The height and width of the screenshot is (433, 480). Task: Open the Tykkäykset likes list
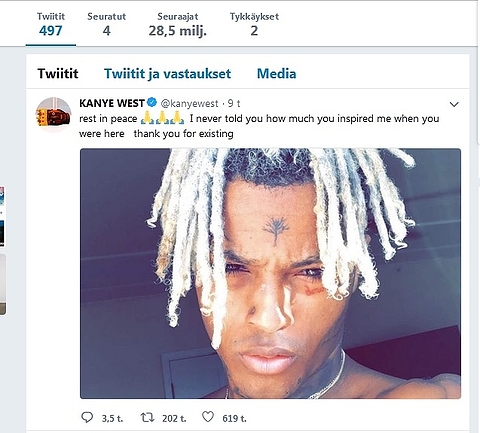pos(254,25)
